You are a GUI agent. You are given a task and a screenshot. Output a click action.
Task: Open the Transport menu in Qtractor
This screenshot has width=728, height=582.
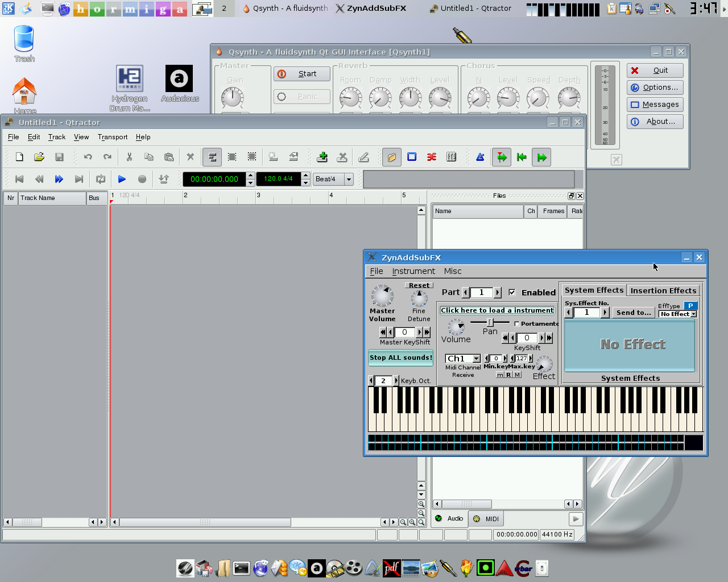tap(113, 137)
